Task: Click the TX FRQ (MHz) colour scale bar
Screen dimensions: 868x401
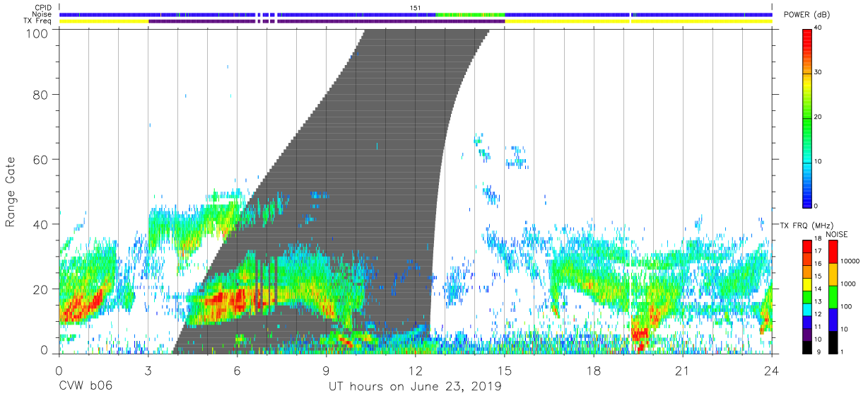Action: 807,296
